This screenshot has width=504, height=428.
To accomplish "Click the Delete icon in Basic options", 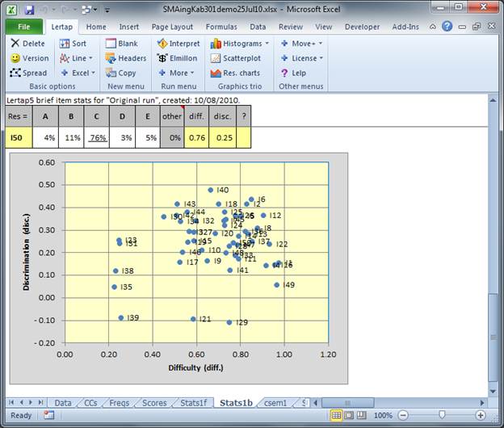I will 16,44.
